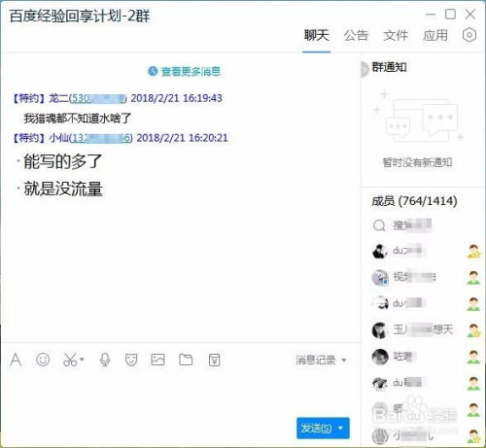This screenshot has width=486, height=448.
Task: Select the scissors screenshot tool
Action: tap(70, 360)
